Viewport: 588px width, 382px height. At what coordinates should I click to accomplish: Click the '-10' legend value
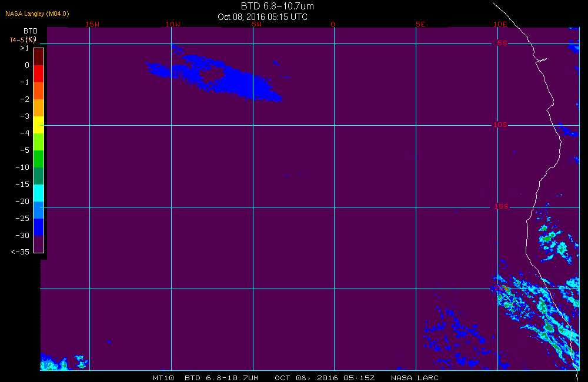click(22, 167)
